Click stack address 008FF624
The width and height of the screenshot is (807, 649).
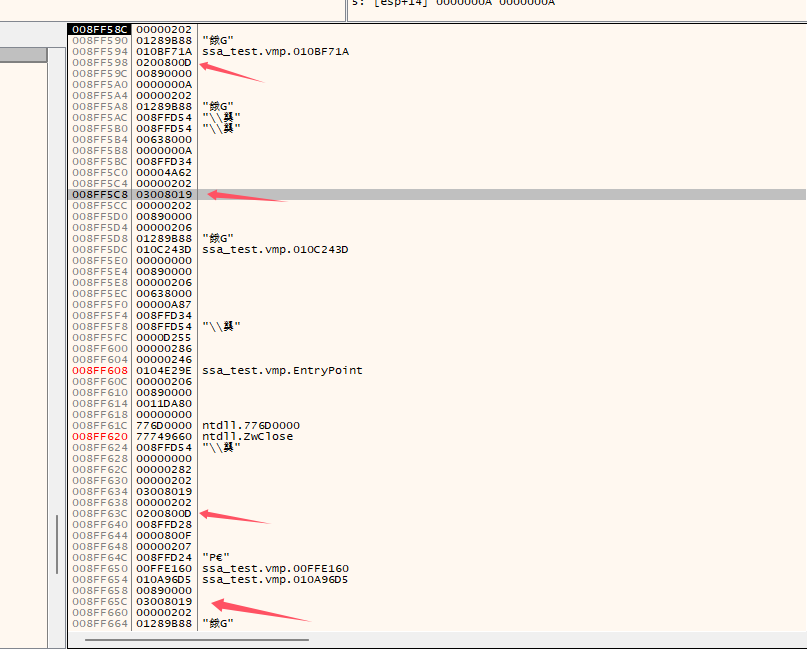pos(99,447)
